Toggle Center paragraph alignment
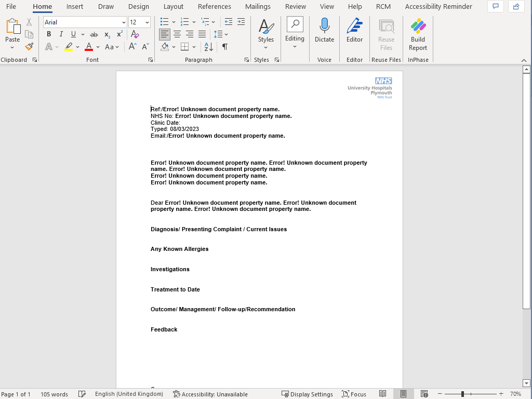 [x=177, y=34]
